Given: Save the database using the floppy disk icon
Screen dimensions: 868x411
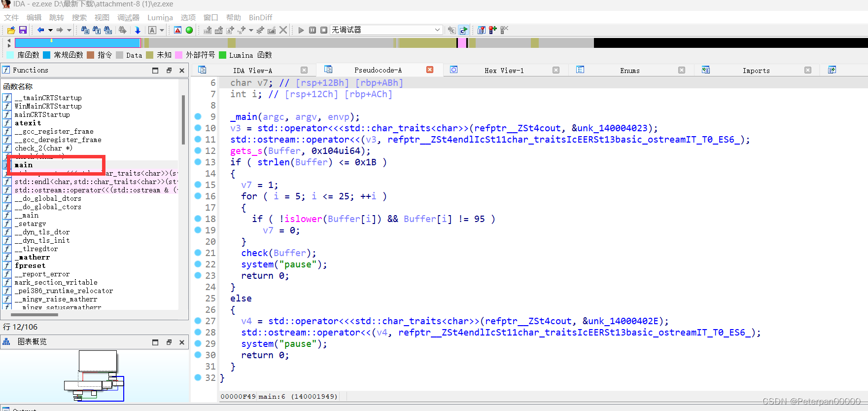Looking at the screenshot, I should point(23,30).
